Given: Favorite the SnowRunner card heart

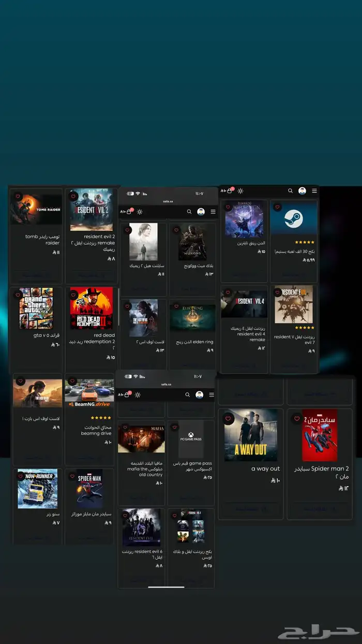Looking at the screenshot, I should click(21, 476).
